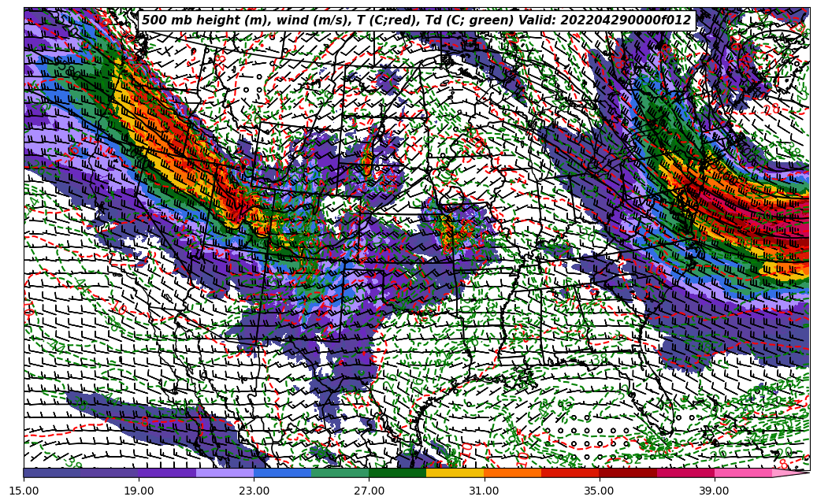Screen dimensions: 817x504
Task: Click the sea green colorbar segment before 27.00
Action: (340, 472)
